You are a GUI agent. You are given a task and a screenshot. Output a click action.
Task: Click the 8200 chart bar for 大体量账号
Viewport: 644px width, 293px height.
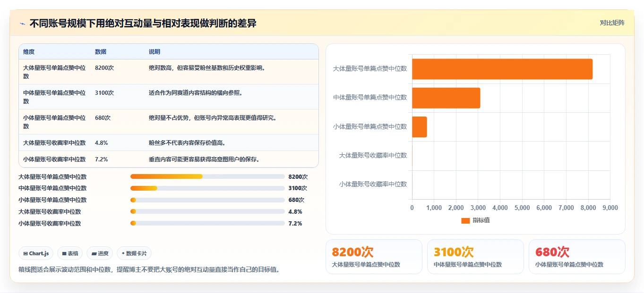coord(502,69)
